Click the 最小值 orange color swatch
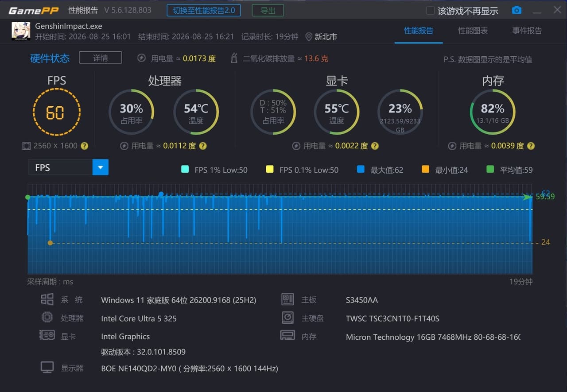567x392 pixels. click(425, 169)
